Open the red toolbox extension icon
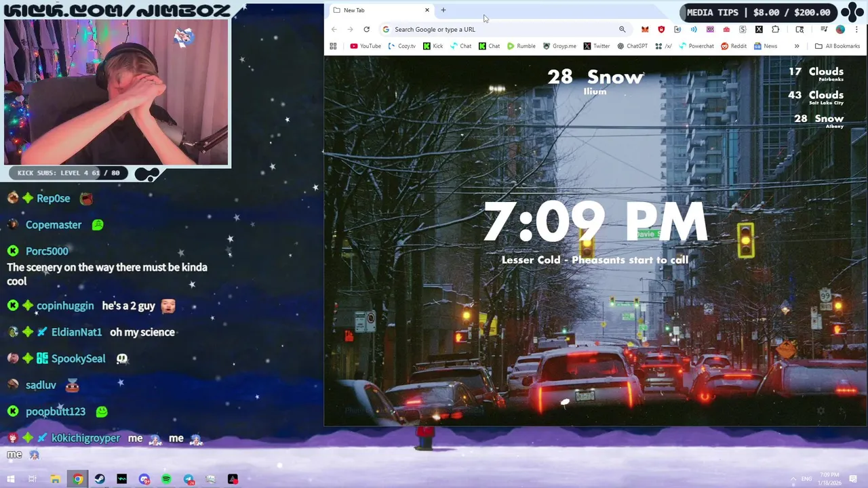868x488 pixels. click(726, 29)
